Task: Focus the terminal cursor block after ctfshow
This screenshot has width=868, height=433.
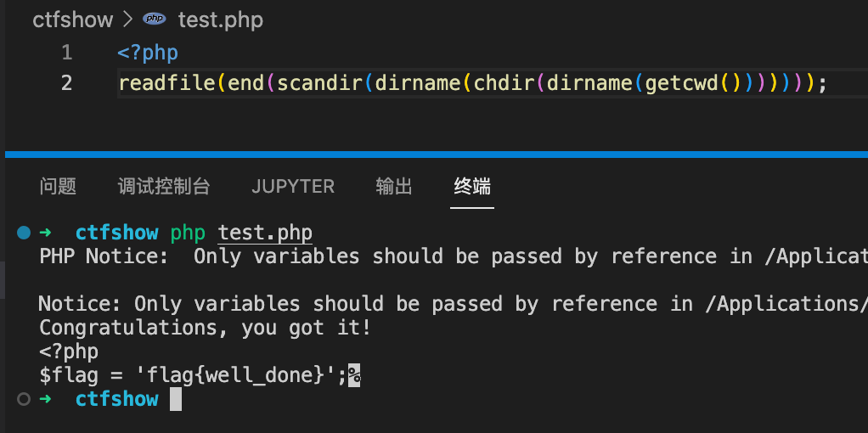Action: click(176, 399)
